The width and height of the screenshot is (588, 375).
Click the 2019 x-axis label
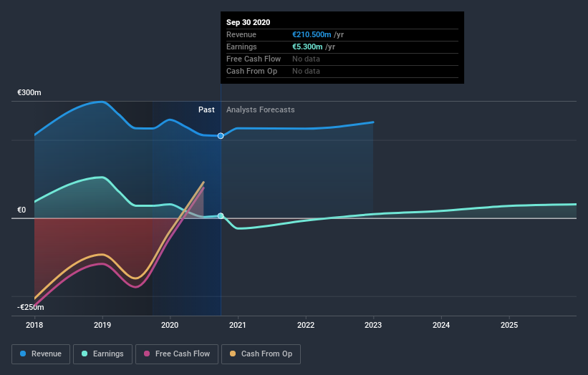click(x=102, y=325)
